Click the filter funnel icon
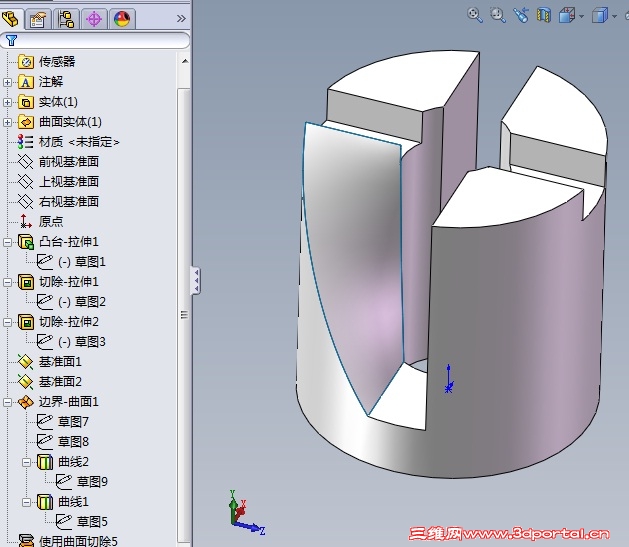The height and width of the screenshot is (547, 629). coord(11,40)
